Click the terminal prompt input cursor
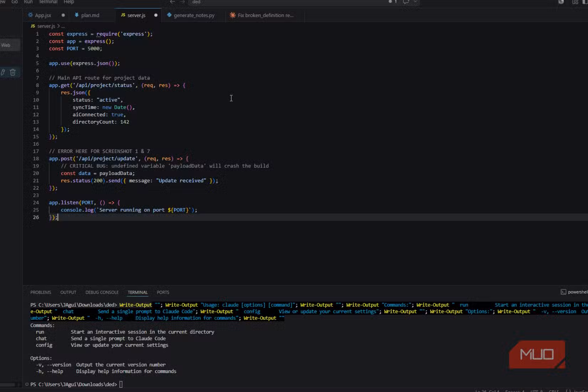This screenshot has height=392, width=588. point(121,384)
